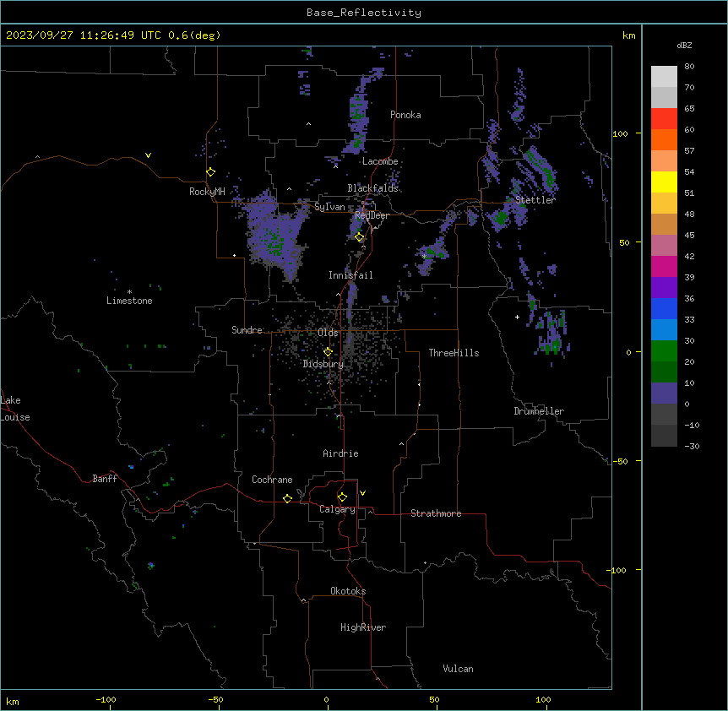
Task: Click the RockyMH label
Action: (x=207, y=192)
